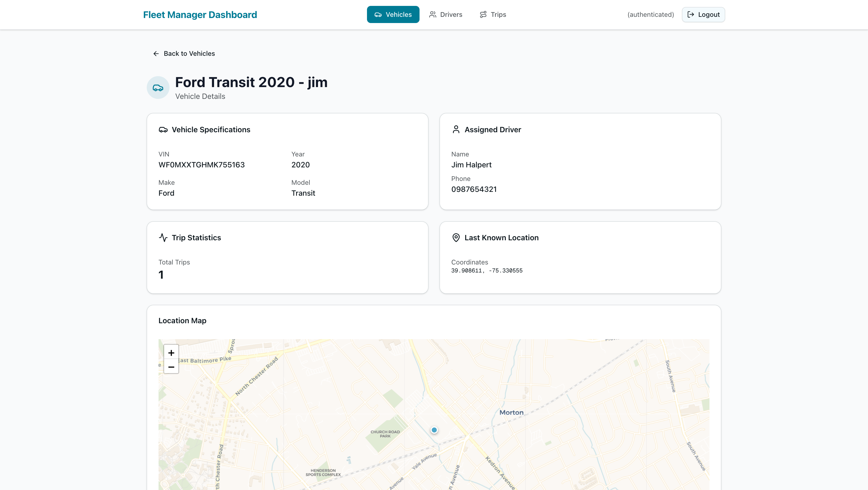The width and height of the screenshot is (868, 490).
Task: Go to the Trips tab
Action: point(493,14)
